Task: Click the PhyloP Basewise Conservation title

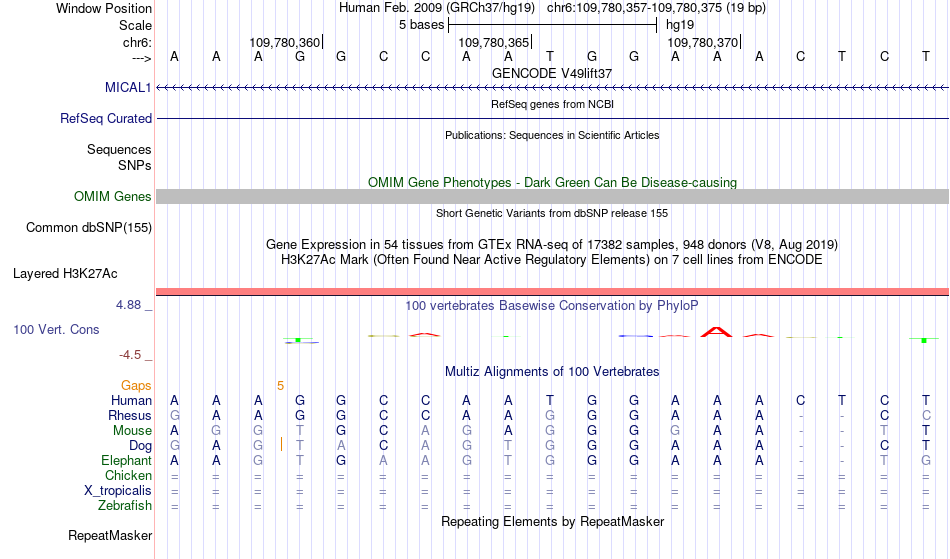Action: 552,305
